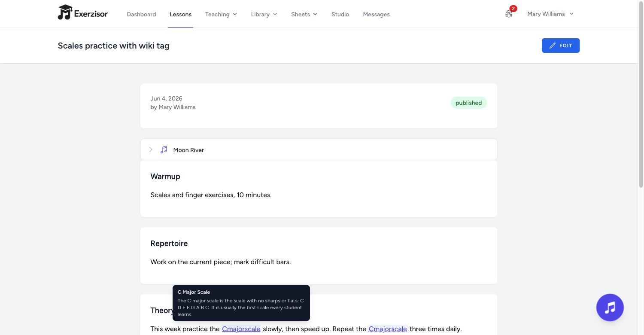Viewport: 644px width, 335px height.
Task: Click the pencil icon in the Edit button
Action: click(x=553, y=46)
